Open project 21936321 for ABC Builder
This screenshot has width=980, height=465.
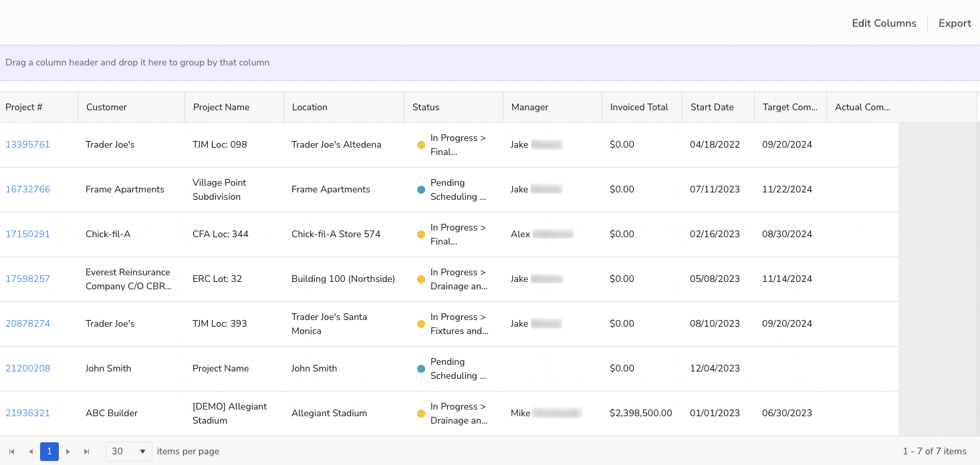click(27, 413)
